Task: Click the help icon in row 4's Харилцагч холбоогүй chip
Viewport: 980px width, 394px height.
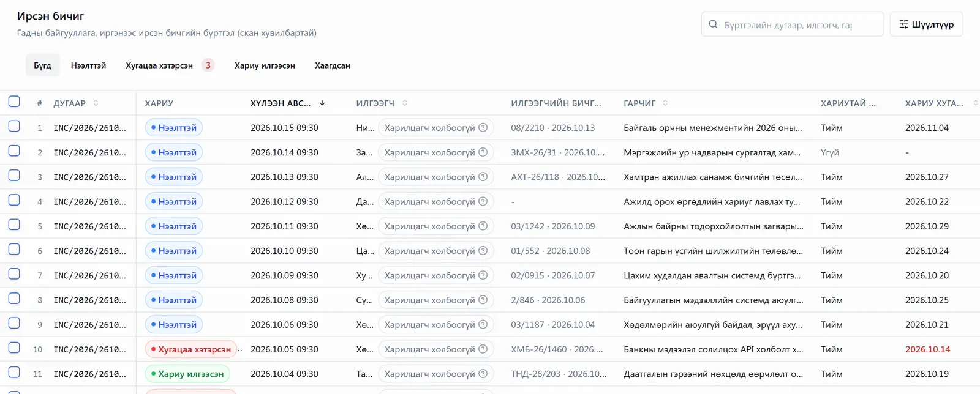Action: pyautogui.click(x=483, y=201)
